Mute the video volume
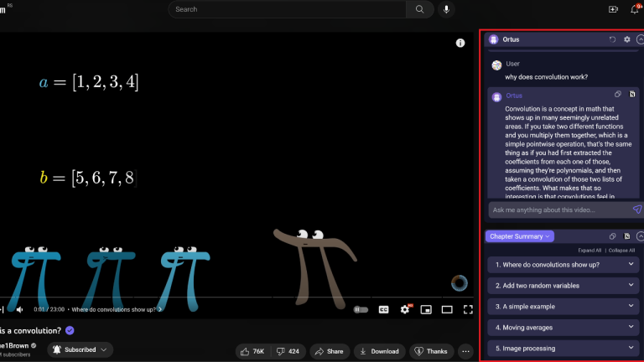Image resolution: width=644 pixels, height=362 pixels. pyautogui.click(x=19, y=309)
